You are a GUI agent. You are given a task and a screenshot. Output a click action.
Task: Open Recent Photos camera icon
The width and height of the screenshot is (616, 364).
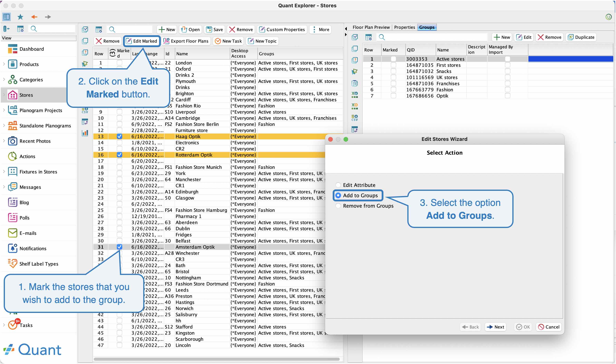pyautogui.click(x=13, y=141)
